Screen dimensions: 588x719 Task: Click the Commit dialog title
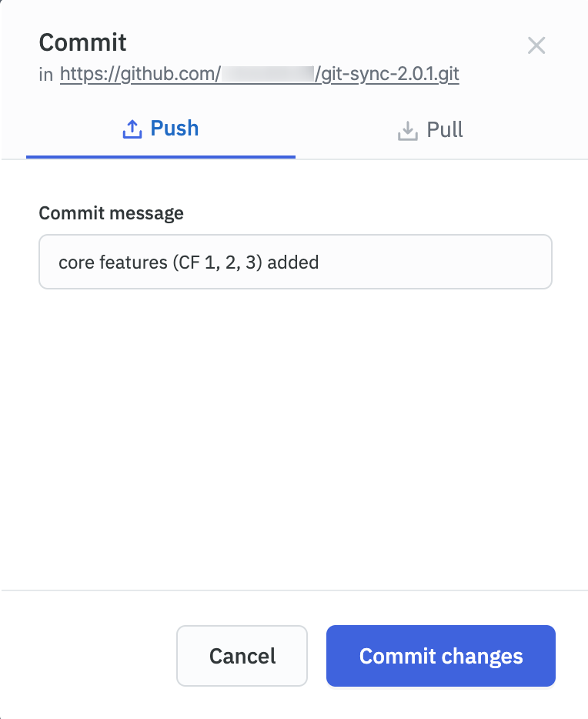82,43
